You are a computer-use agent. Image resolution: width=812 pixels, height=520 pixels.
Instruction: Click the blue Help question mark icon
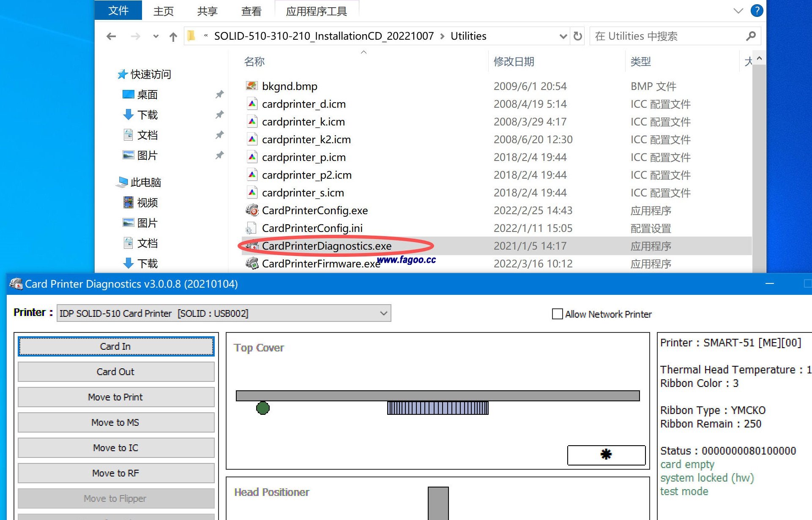coord(757,11)
